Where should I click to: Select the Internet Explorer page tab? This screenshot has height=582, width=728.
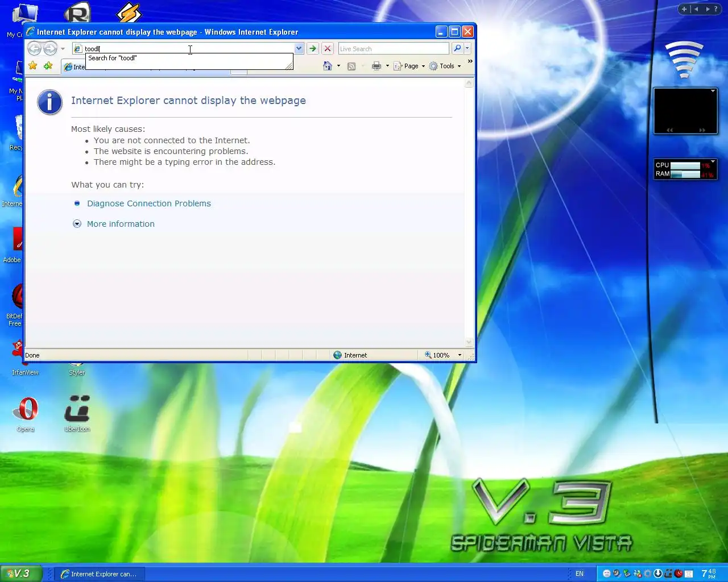pyautogui.click(x=73, y=67)
